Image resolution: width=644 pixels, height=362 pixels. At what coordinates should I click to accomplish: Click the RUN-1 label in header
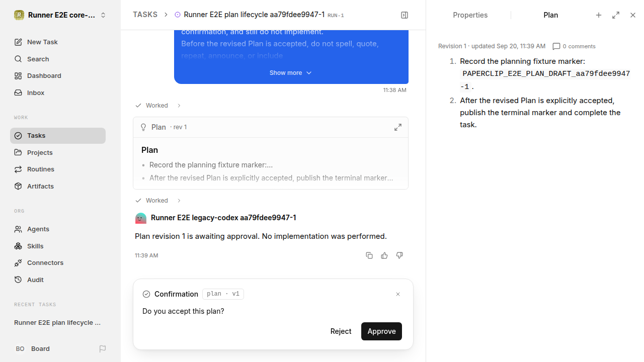click(336, 16)
